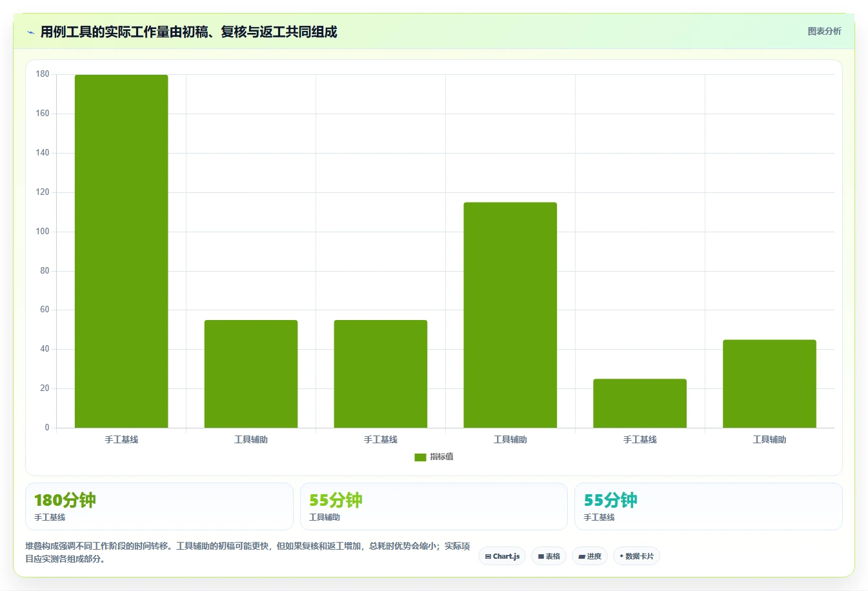Click the description paragraph starting 堆叠构成强调
Viewport: 868px width, 591px height.
point(248,552)
